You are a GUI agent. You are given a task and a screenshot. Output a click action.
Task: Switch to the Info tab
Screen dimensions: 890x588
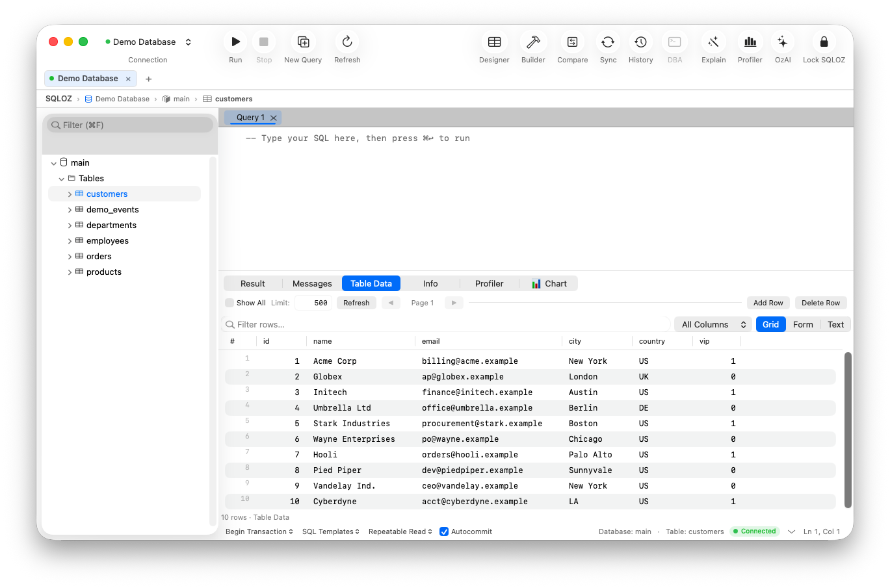(430, 283)
